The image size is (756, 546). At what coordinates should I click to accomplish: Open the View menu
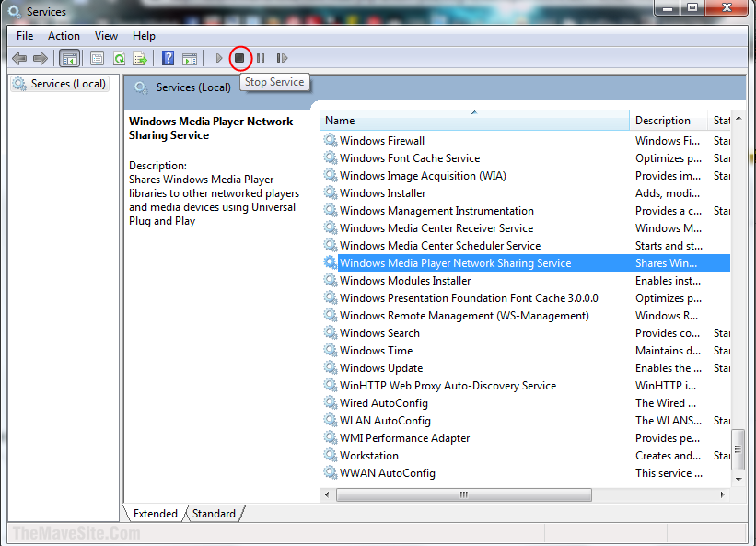tap(106, 36)
